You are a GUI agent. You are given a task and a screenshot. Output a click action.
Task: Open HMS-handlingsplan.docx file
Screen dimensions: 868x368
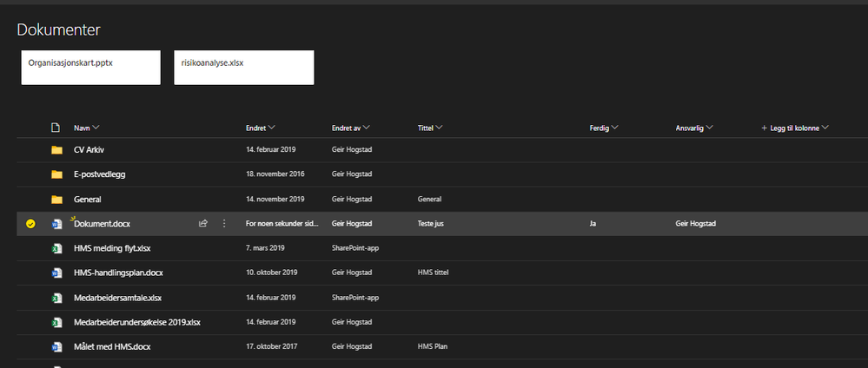(118, 273)
